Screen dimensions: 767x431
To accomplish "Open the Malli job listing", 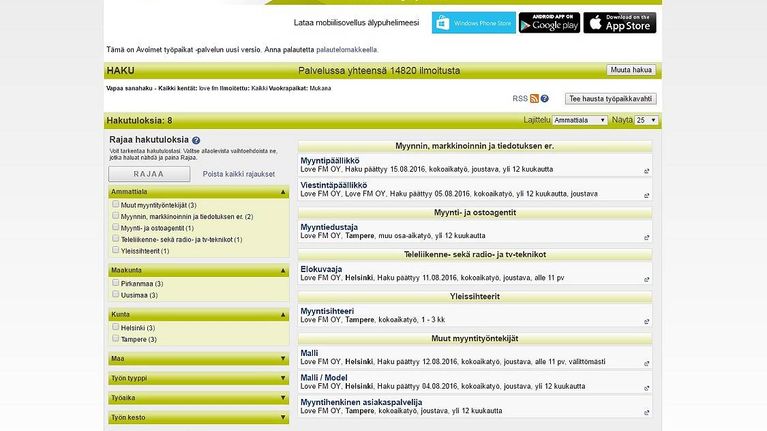I will (309, 353).
